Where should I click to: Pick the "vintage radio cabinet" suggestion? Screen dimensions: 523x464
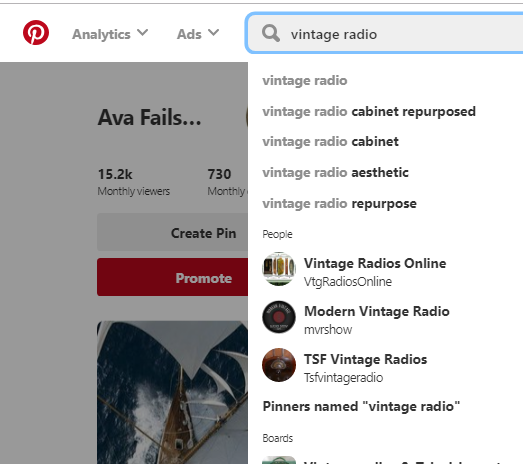tap(330, 141)
